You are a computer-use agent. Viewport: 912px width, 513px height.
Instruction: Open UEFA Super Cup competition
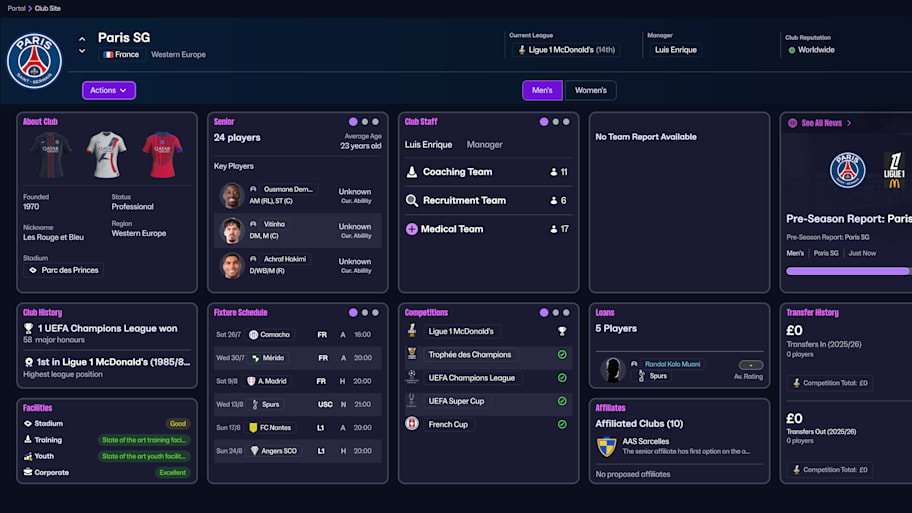tap(456, 401)
